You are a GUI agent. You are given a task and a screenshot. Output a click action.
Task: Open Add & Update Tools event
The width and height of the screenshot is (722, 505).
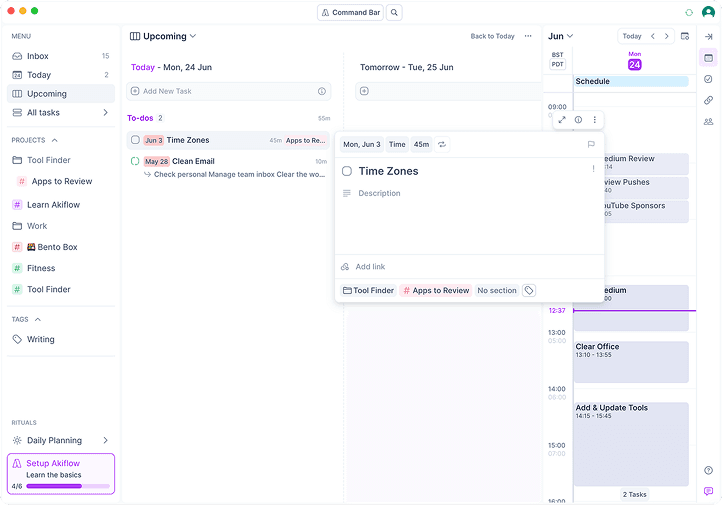tap(631, 444)
